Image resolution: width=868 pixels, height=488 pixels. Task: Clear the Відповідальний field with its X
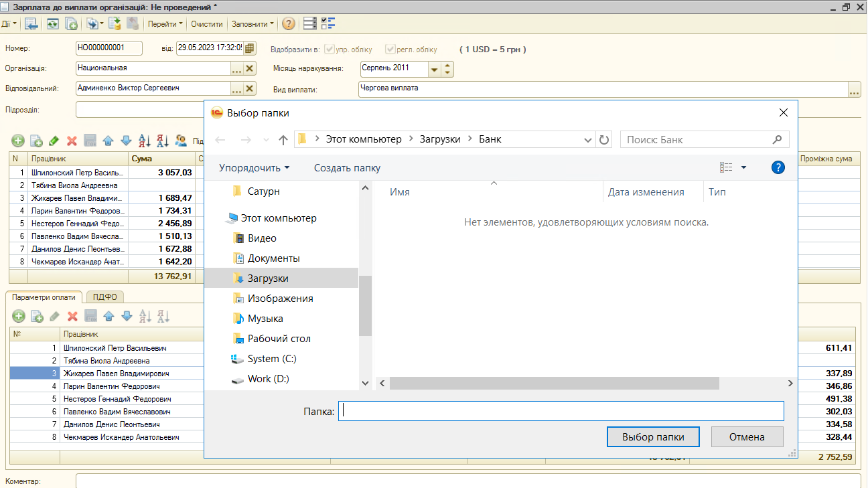(250, 88)
